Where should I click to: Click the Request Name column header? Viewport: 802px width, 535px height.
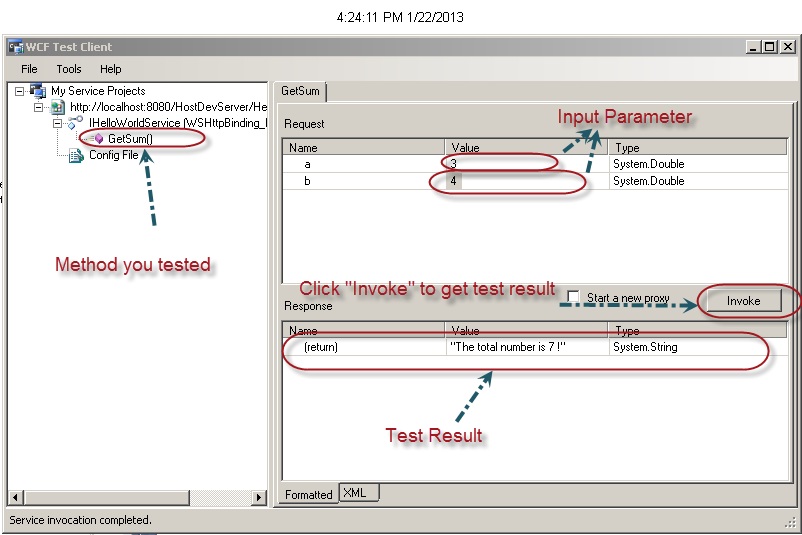click(364, 147)
